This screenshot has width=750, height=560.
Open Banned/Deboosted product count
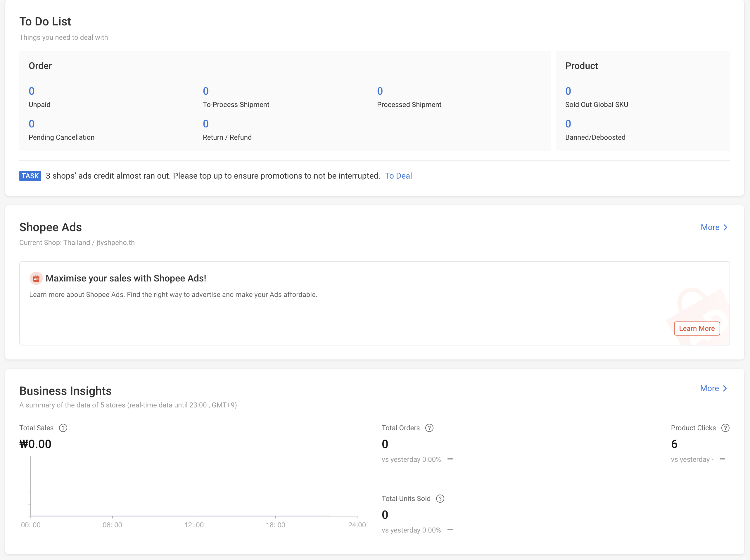[568, 124]
